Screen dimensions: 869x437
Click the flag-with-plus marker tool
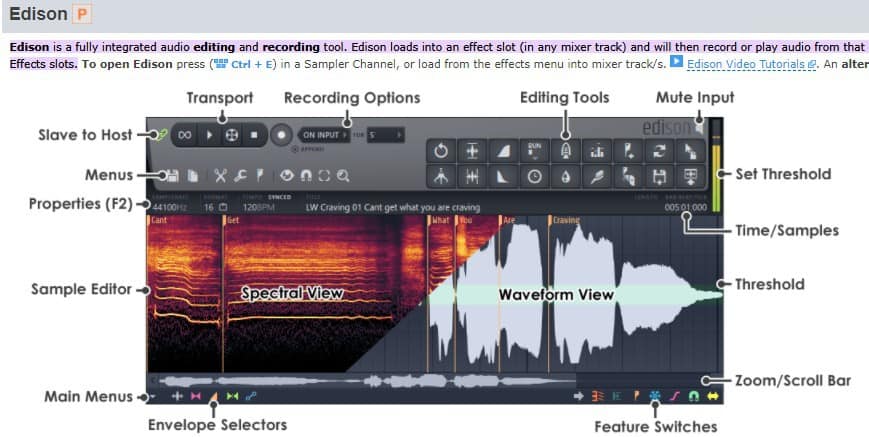click(x=628, y=150)
